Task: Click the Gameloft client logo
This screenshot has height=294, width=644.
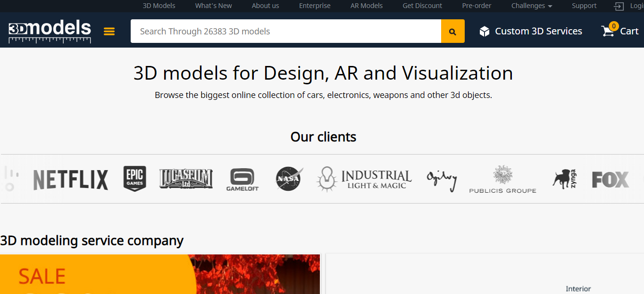Action: [x=243, y=180]
